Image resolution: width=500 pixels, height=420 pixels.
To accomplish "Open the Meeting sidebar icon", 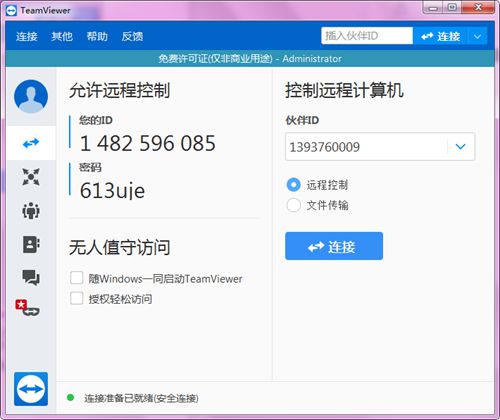I will pyautogui.click(x=31, y=210).
